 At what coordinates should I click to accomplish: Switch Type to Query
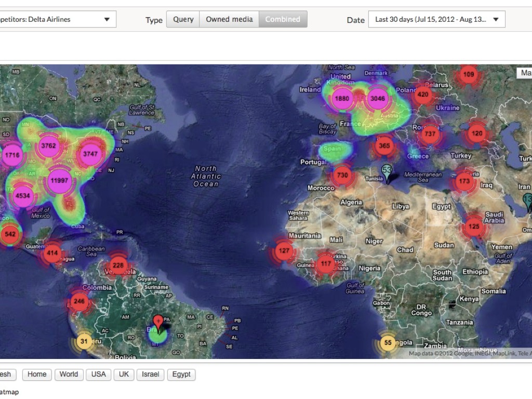(x=183, y=19)
